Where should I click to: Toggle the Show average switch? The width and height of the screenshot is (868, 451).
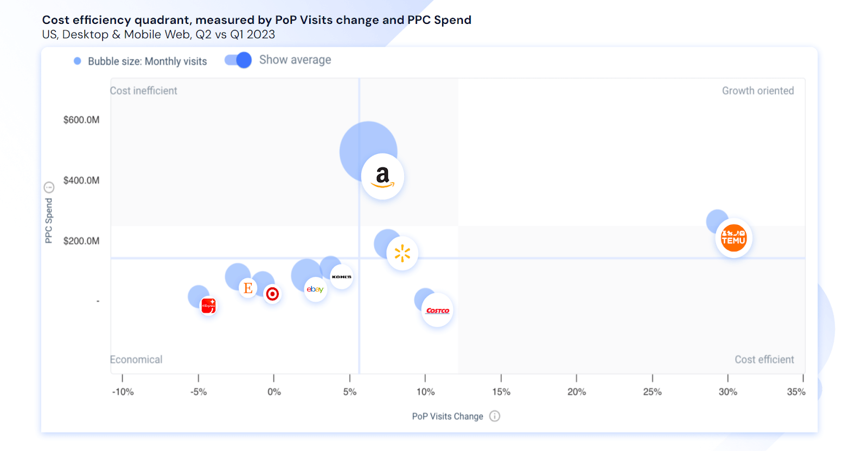pos(238,60)
